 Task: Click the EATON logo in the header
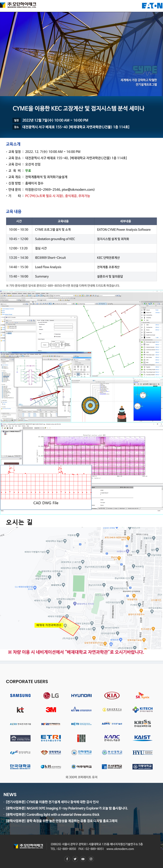(x=152, y=5)
